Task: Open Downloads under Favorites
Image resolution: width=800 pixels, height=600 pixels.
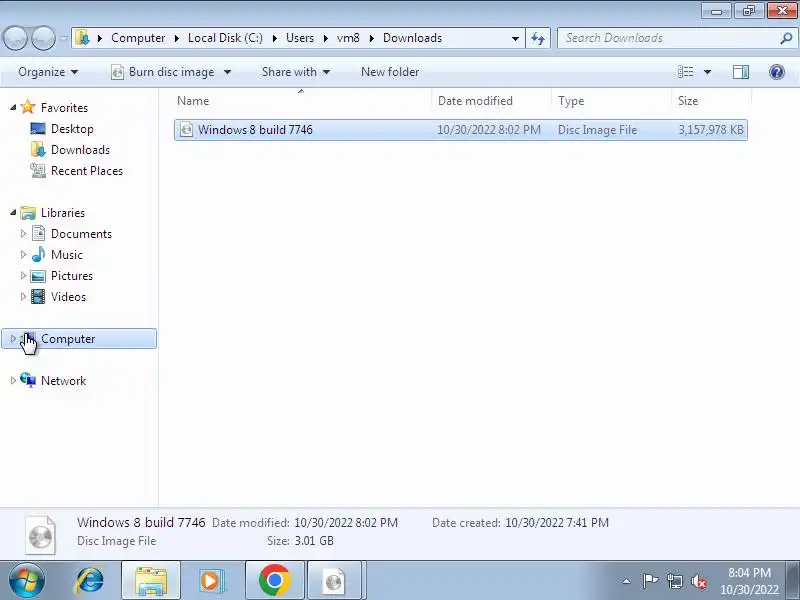Action: [x=80, y=149]
